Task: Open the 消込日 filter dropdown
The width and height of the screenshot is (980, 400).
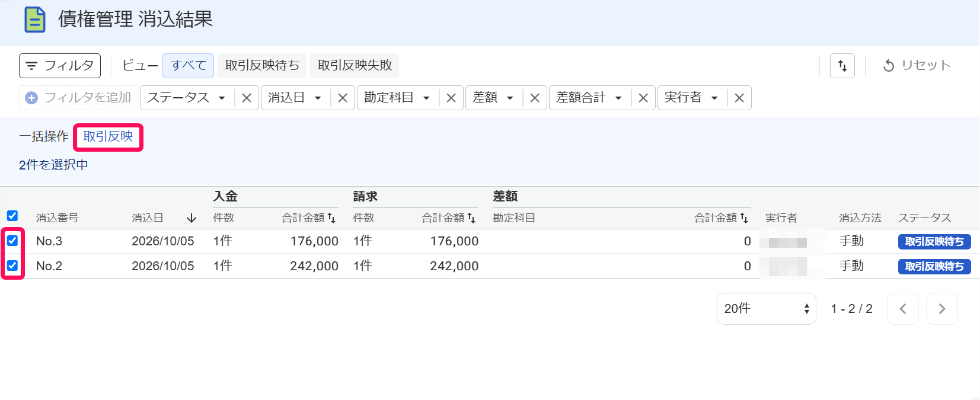Action: click(x=295, y=98)
